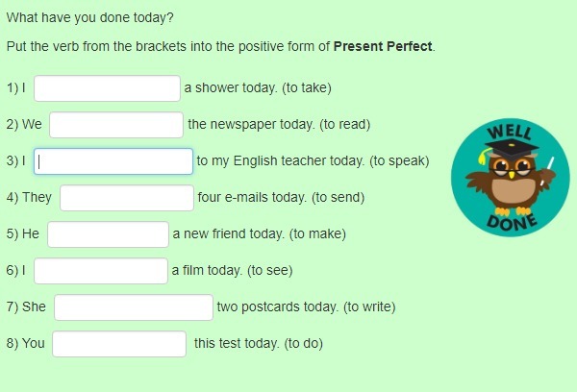This screenshot has height=392, width=577.
Task: Click the 'DONE' text on the badge
Action: 512,222
